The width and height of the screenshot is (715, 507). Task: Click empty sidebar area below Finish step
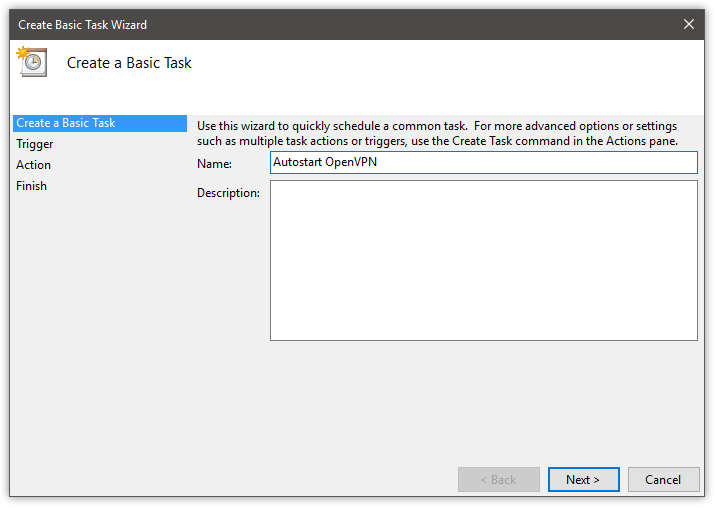click(100, 319)
